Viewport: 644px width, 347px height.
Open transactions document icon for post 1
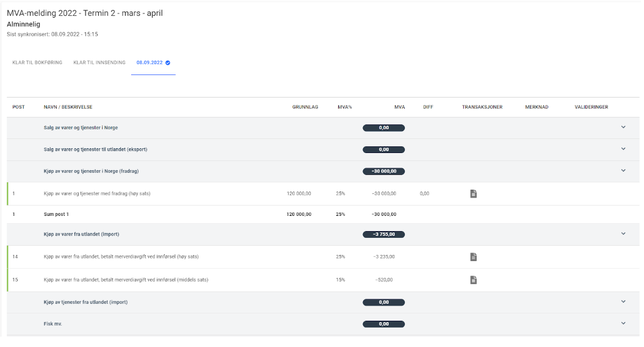click(473, 194)
